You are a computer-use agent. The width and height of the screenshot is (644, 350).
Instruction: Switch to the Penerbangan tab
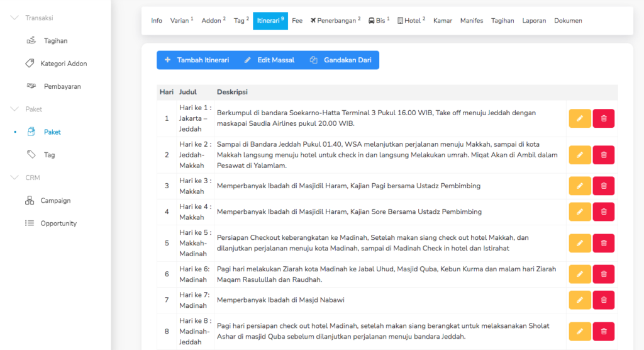(x=335, y=21)
